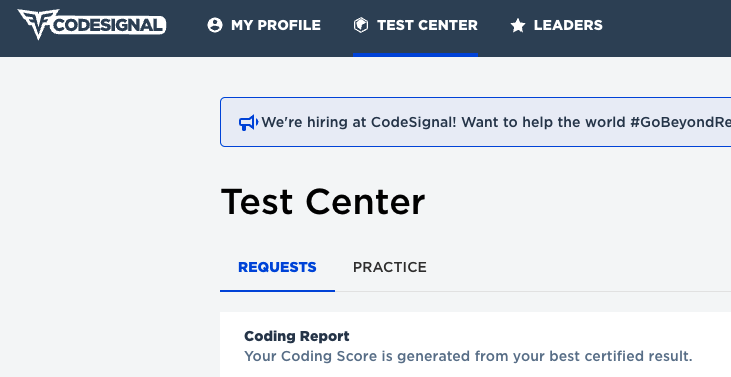Switch to the Practice tab
731x377 pixels.
coord(390,267)
